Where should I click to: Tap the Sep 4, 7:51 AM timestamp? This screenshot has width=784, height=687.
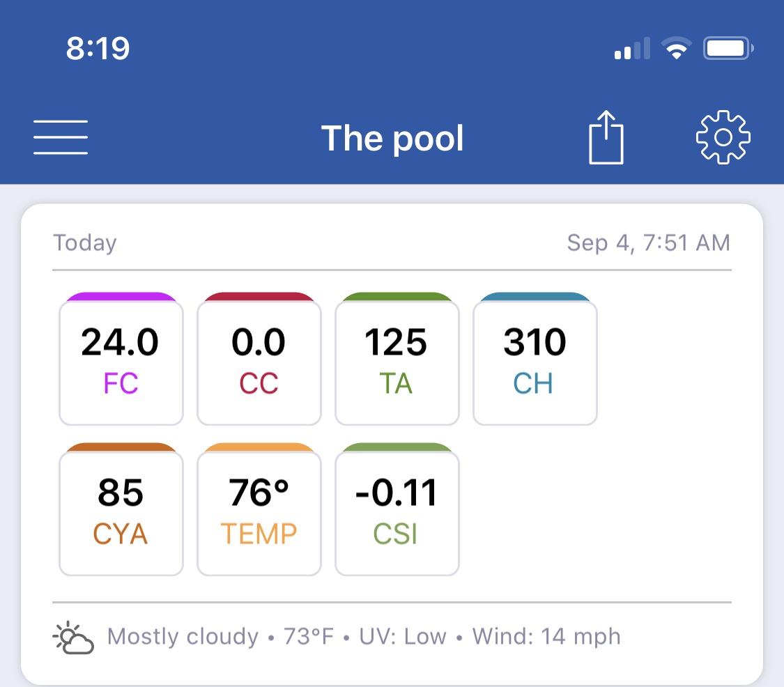[649, 243]
